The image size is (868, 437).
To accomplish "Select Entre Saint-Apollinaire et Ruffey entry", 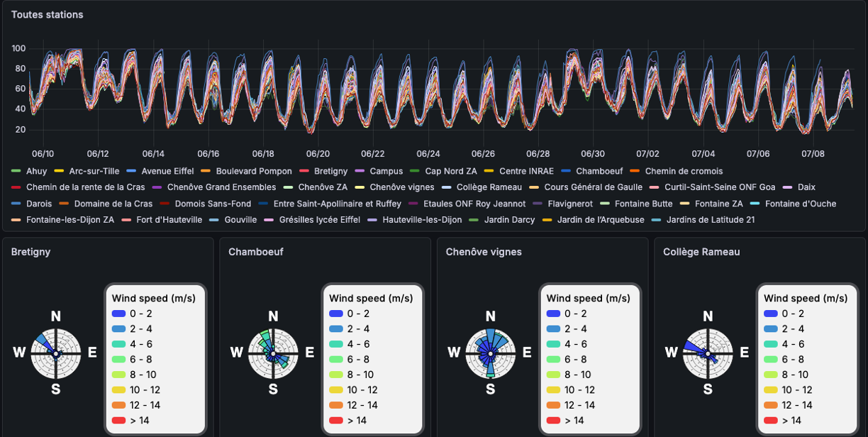I will point(337,204).
